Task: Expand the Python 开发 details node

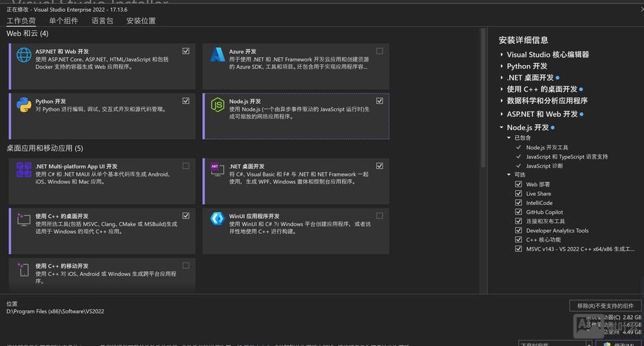Action: tap(502, 66)
